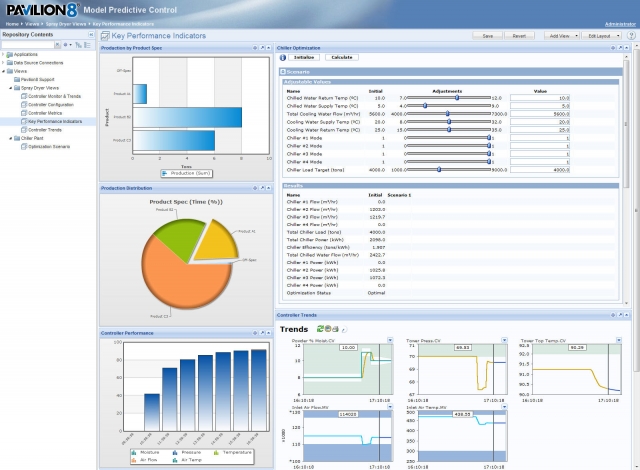Adjust Chiller Load Target slider
The width and height of the screenshot is (640, 470).
(439, 169)
